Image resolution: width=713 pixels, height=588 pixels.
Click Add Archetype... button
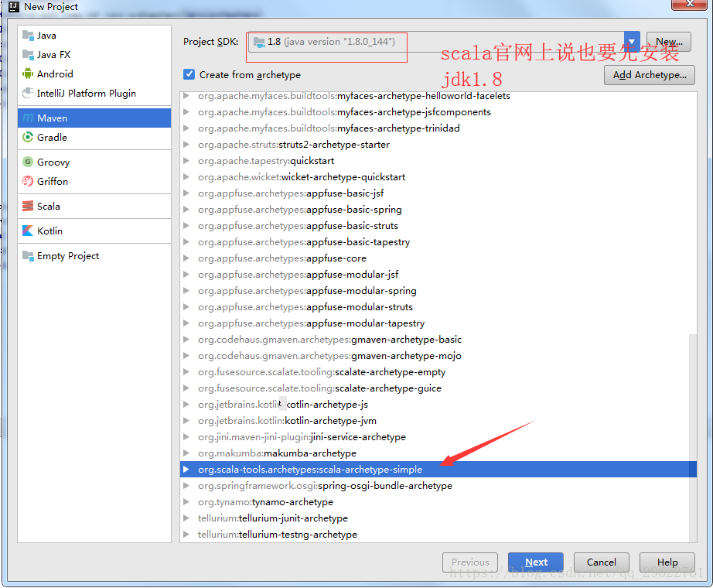point(650,75)
